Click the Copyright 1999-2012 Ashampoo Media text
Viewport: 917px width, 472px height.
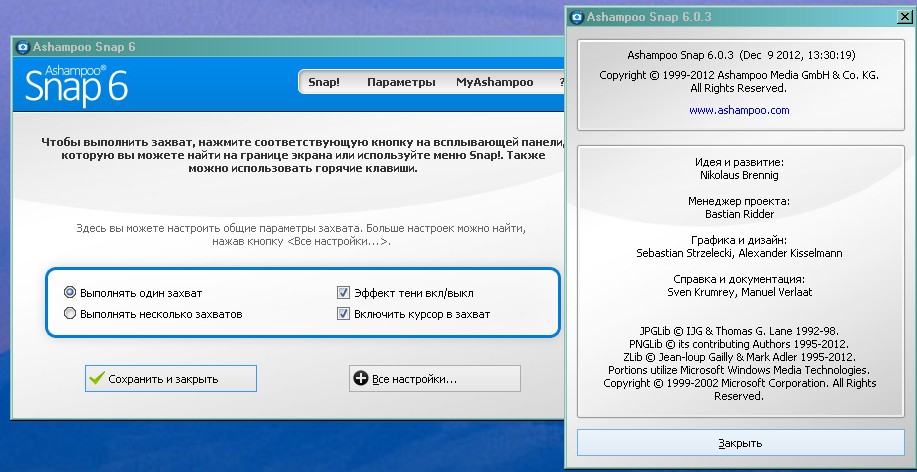point(739,81)
